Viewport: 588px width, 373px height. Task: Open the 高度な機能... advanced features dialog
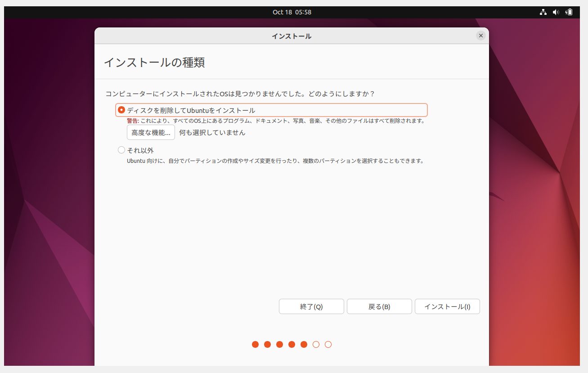click(x=151, y=133)
